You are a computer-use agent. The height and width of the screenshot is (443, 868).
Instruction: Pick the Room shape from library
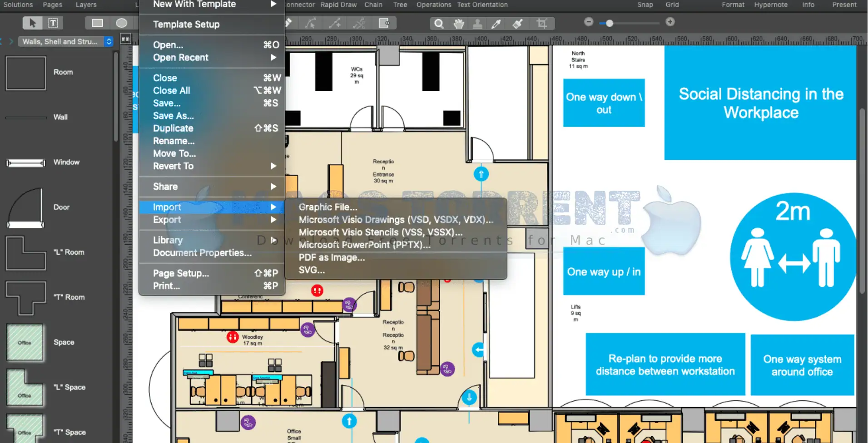coord(26,73)
